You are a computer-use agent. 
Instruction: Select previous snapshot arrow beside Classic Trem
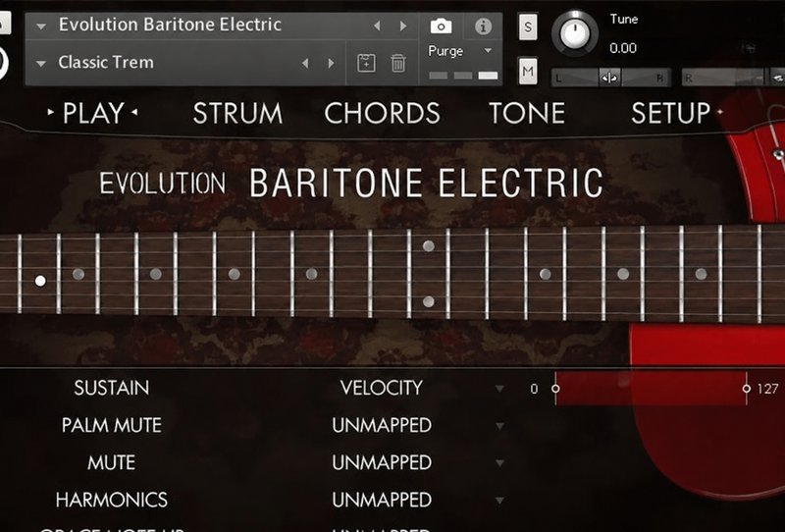[305, 63]
